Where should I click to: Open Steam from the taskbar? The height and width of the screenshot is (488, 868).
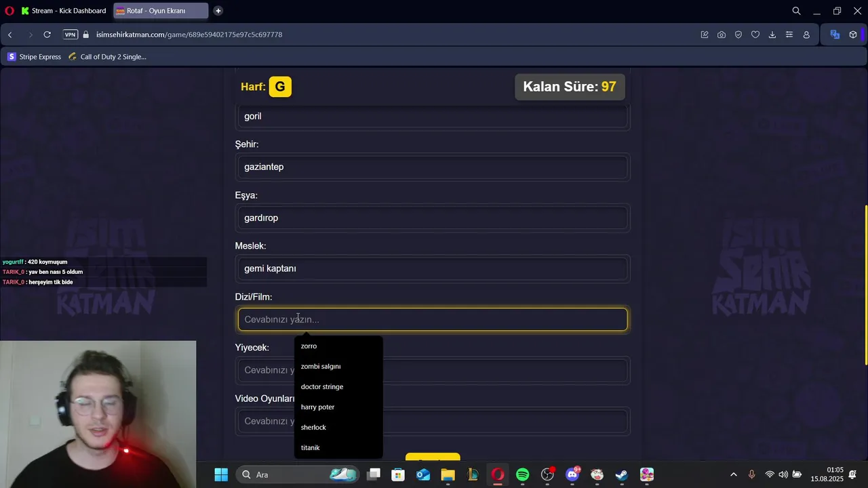(622, 474)
